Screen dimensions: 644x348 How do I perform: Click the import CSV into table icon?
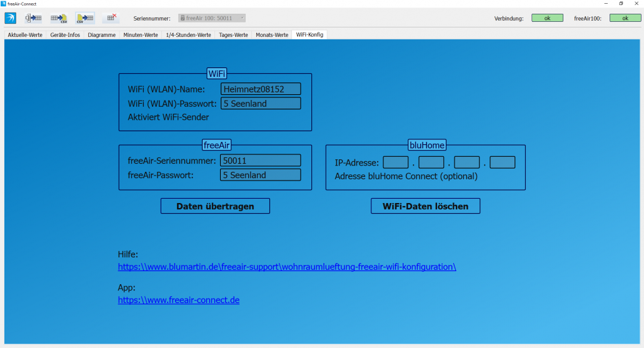(x=84, y=18)
